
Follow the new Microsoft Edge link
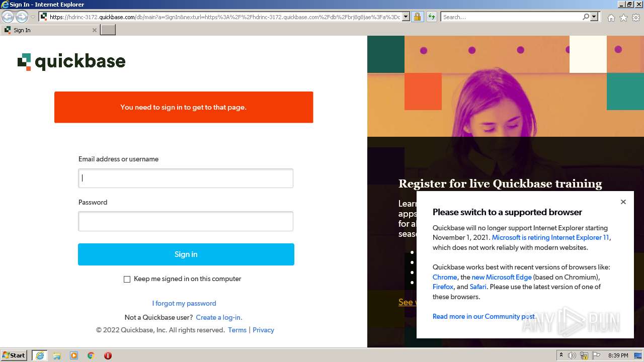click(x=502, y=277)
